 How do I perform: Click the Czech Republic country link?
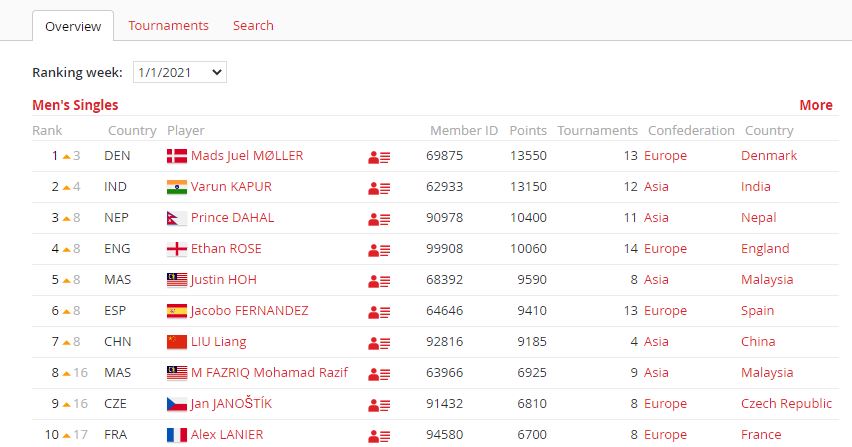pos(786,403)
